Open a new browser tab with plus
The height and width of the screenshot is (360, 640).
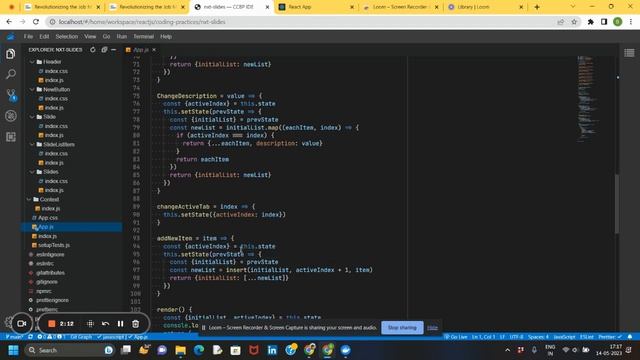click(537, 7)
